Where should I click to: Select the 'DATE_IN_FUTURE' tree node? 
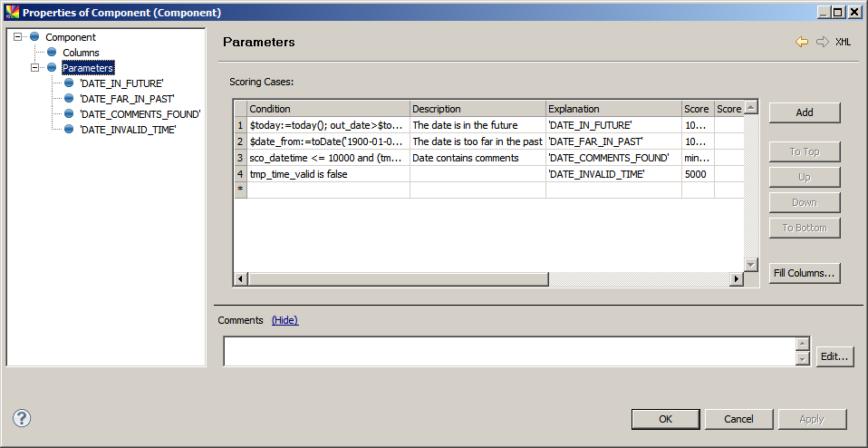point(121,83)
